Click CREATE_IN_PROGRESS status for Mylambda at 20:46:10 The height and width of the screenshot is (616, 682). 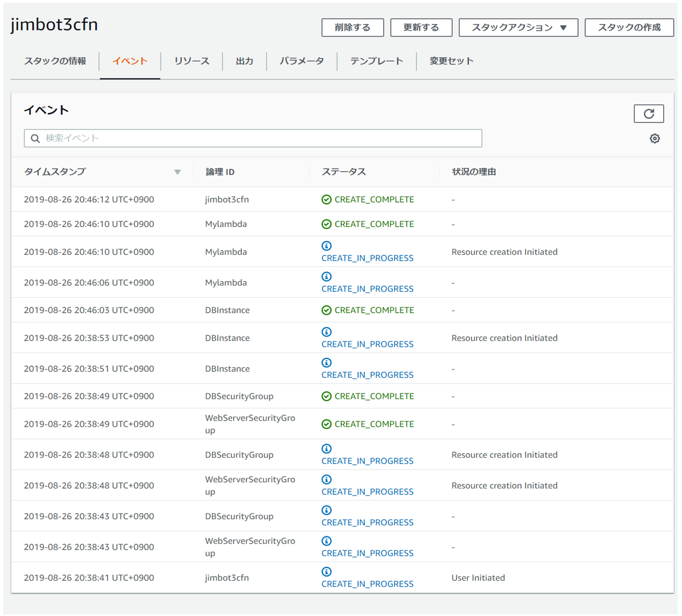368,258
